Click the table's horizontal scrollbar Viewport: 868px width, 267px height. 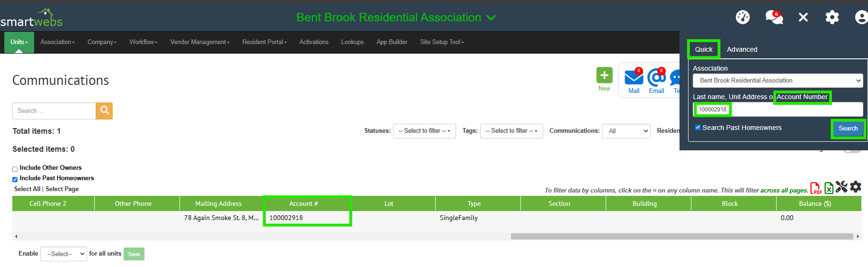click(x=682, y=236)
